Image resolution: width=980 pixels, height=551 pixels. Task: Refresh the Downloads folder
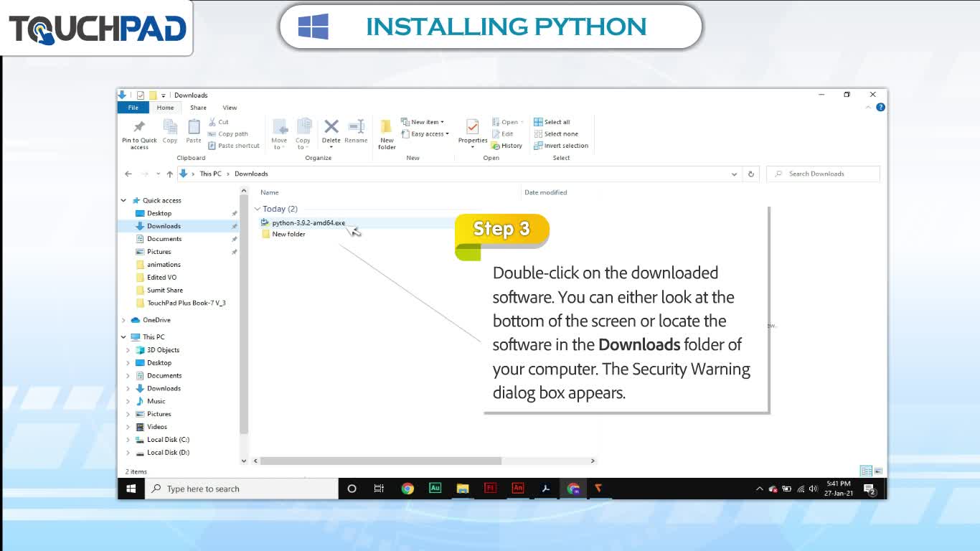pyautogui.click(x=751, y=174)
